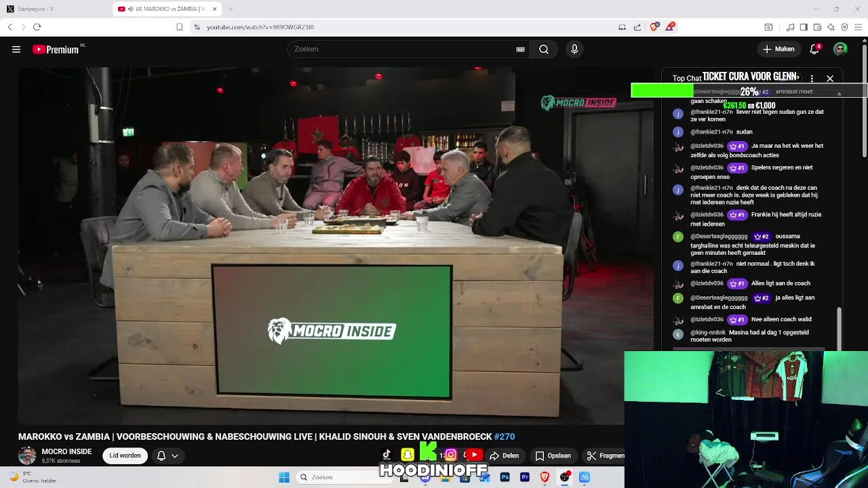
Task: Click the Maken create button
Action: [x=778, y=49]
